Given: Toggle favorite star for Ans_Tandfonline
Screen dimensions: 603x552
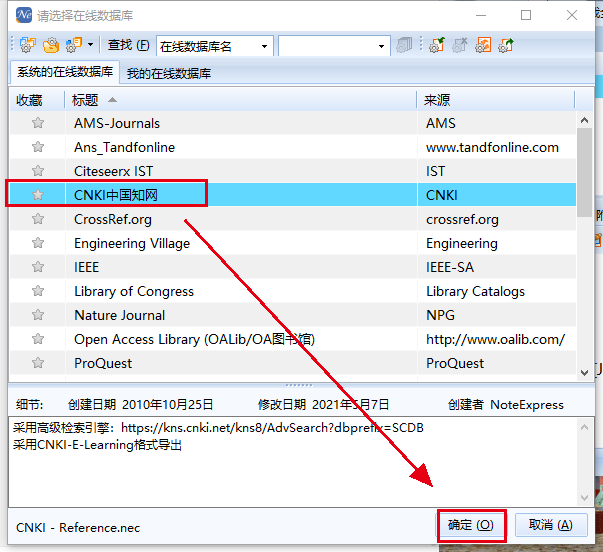Looking at the screenshot, I should point(38,147).
